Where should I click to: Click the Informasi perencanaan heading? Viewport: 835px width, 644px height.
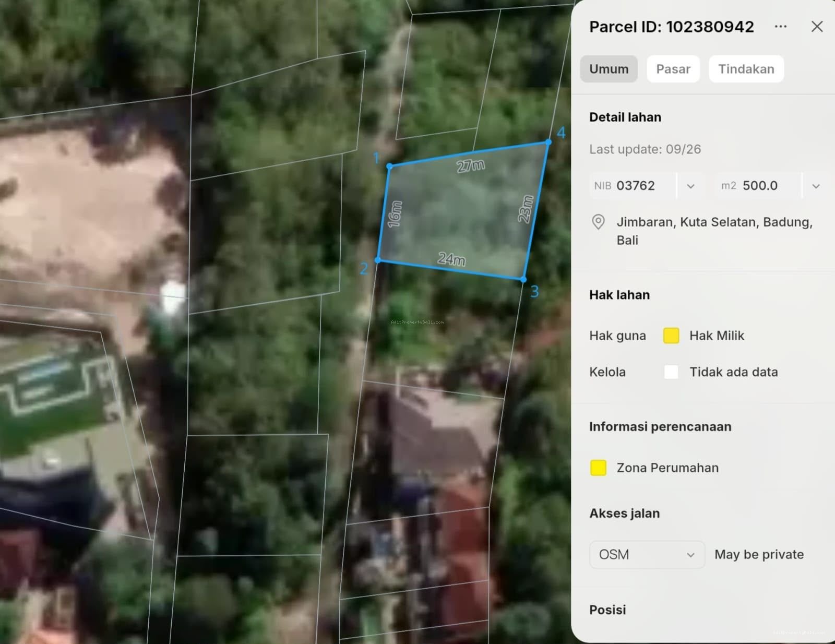pyautogui.click(x=660, y=426)
